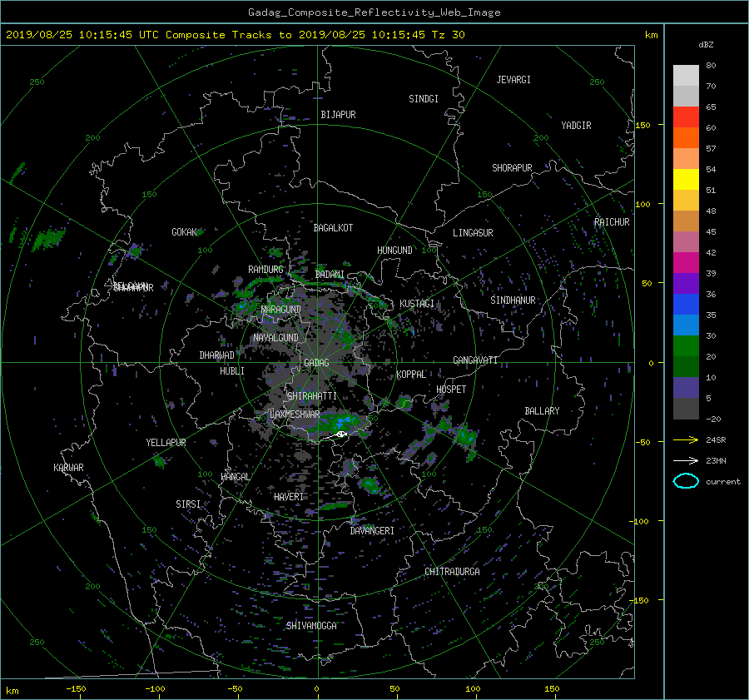Click the CHITRADURGA city label
The image size is (749, 700).
click(452, 572)
